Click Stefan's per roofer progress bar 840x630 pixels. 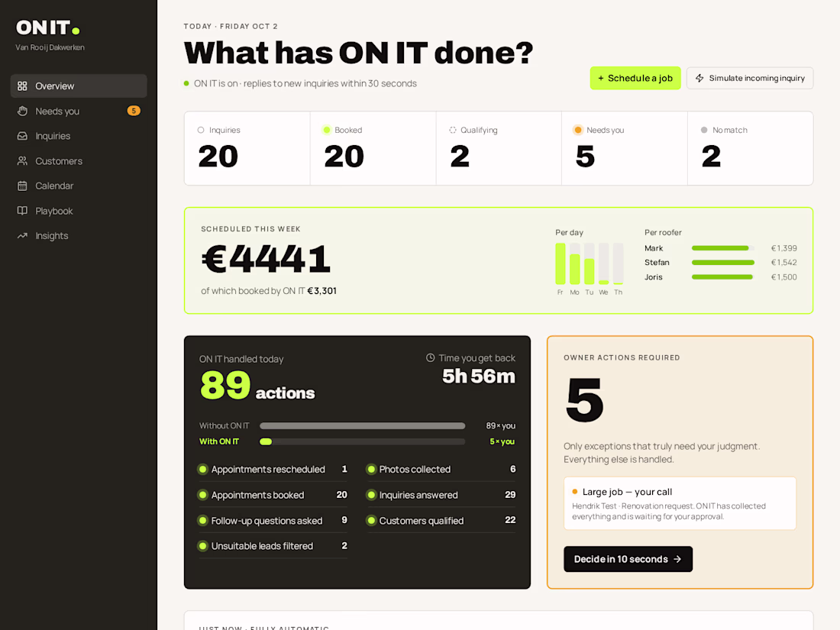pos(723,263)
